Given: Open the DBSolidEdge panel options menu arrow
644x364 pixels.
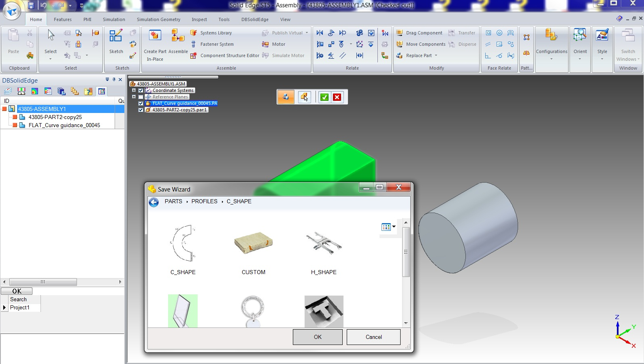Looking at the screenshot, I should (x=107, y=80).
